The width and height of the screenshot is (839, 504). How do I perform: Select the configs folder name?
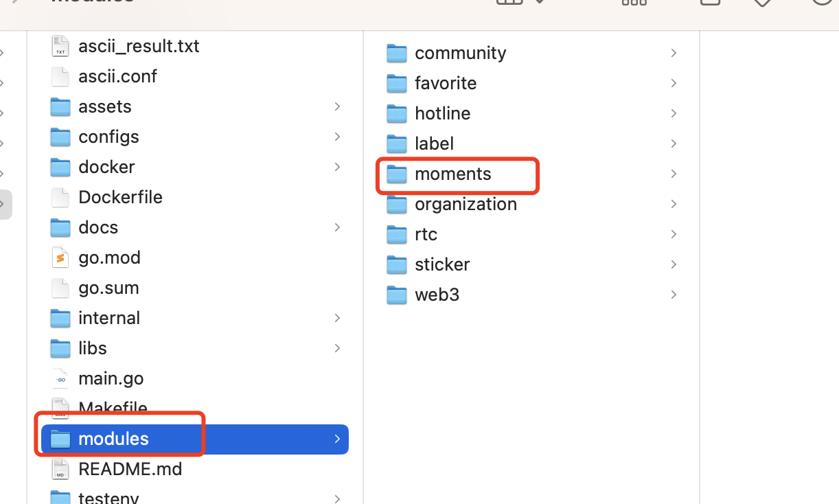pyautogui.click(x=108, y=137)
